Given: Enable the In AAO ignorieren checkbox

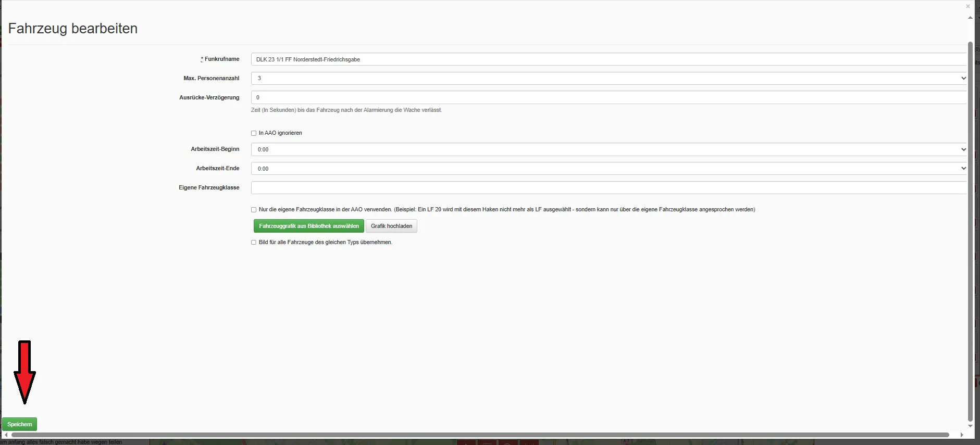Looking at the screenshot, I should coord(254,133).
